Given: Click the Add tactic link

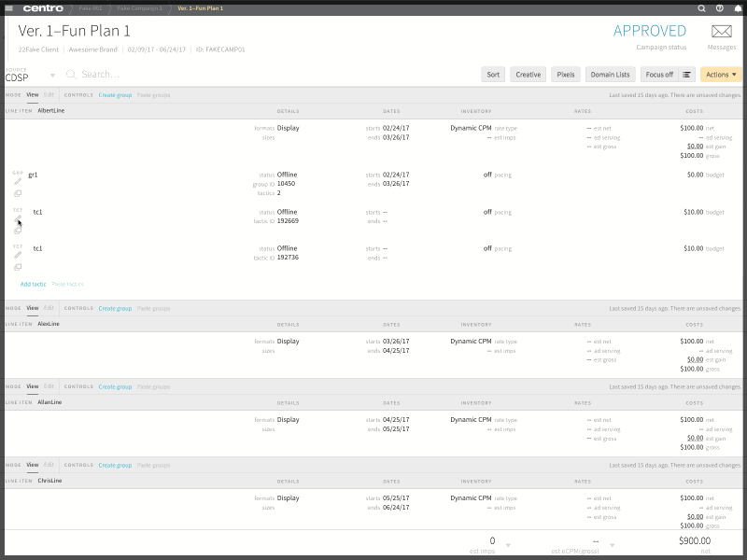Looking at the screenshot, I should 33,283.
